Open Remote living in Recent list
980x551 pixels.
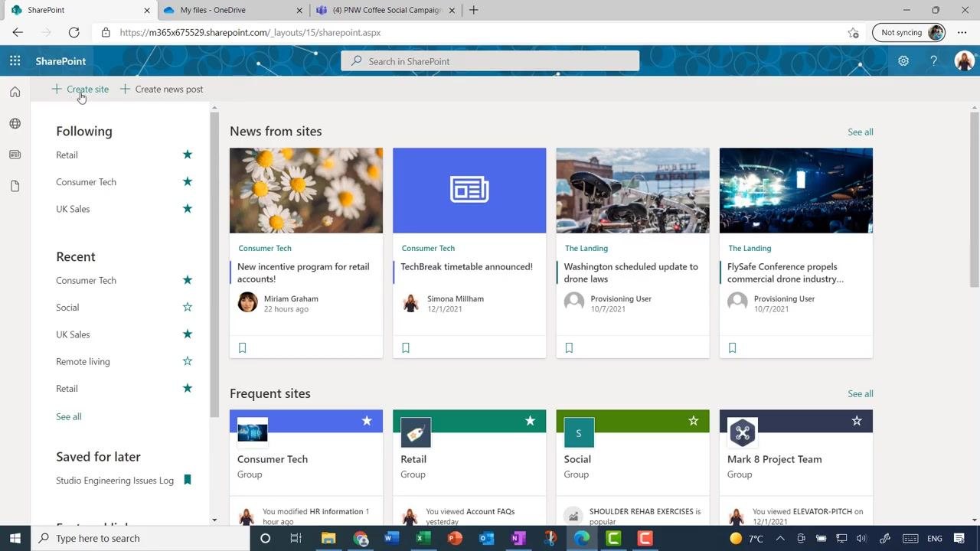tap(83, 361)
